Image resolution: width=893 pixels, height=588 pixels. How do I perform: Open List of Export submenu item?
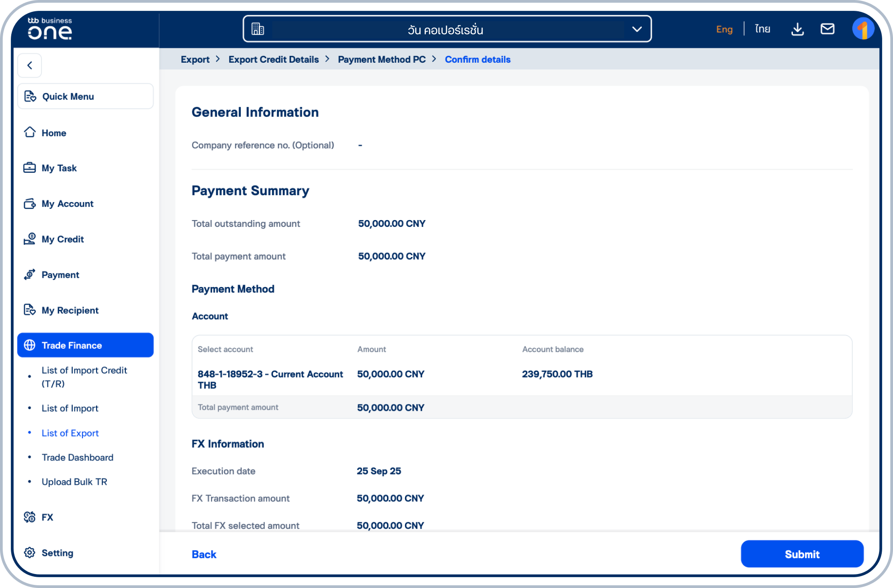(70, 433)
